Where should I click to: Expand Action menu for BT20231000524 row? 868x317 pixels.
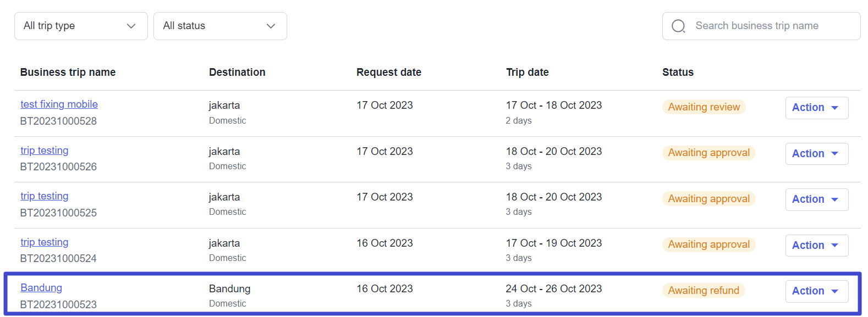tap(816, 246)
